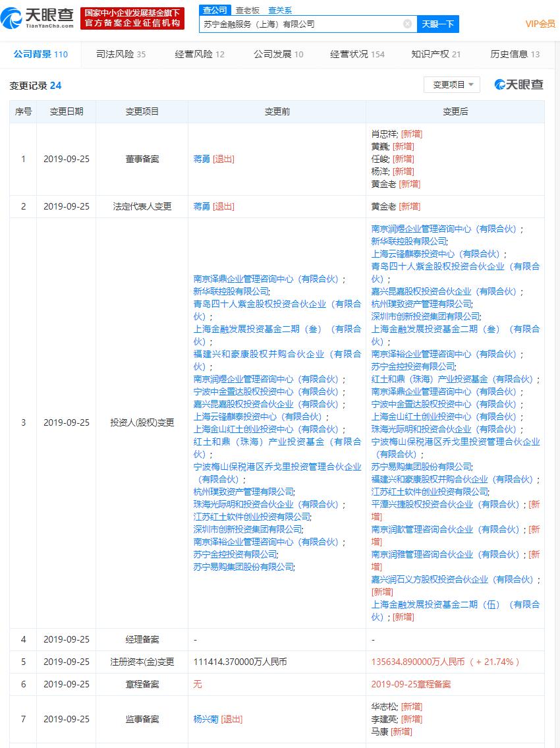560x748 pixels.
Task: Switch to the 经营风险 tab
Action: click(x=200, y=55)
